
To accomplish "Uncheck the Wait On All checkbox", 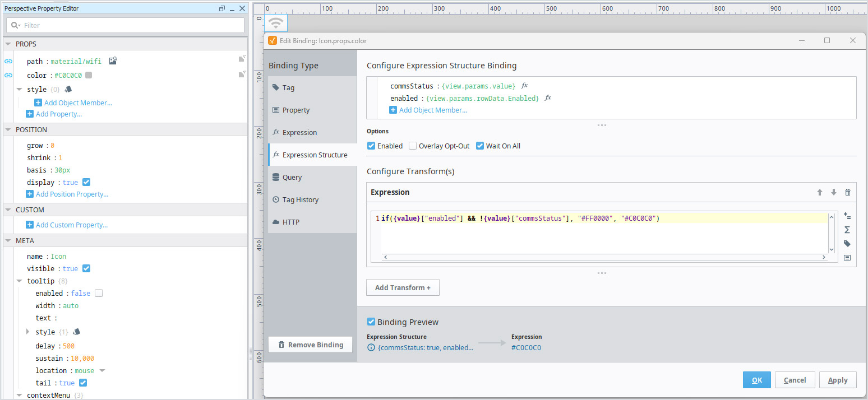I will pyautogui.click(x=480, y=146).
